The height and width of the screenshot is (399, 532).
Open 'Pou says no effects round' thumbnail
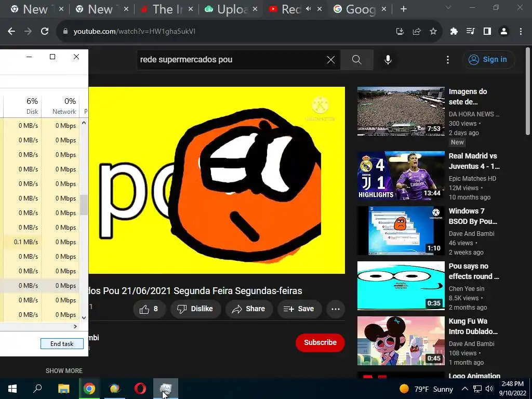(x=401, y=286)
